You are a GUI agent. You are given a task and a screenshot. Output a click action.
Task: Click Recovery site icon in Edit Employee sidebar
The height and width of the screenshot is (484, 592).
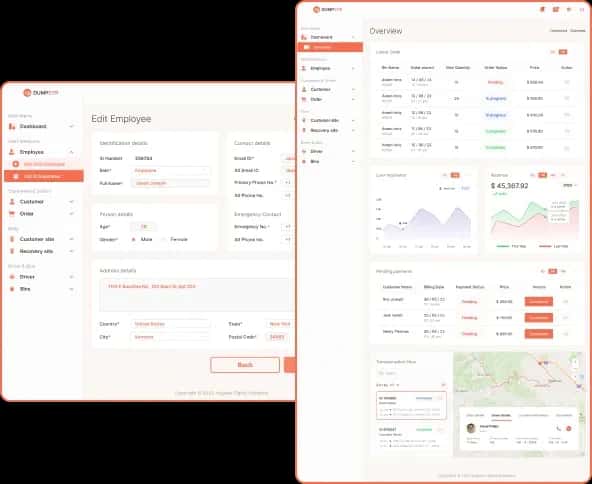click(12, 251)
